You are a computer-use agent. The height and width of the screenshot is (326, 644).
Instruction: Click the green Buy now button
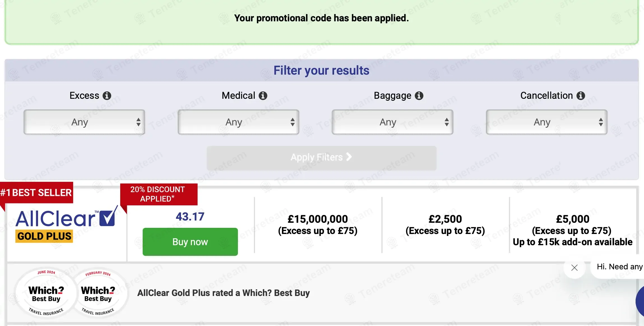point(190,242)
